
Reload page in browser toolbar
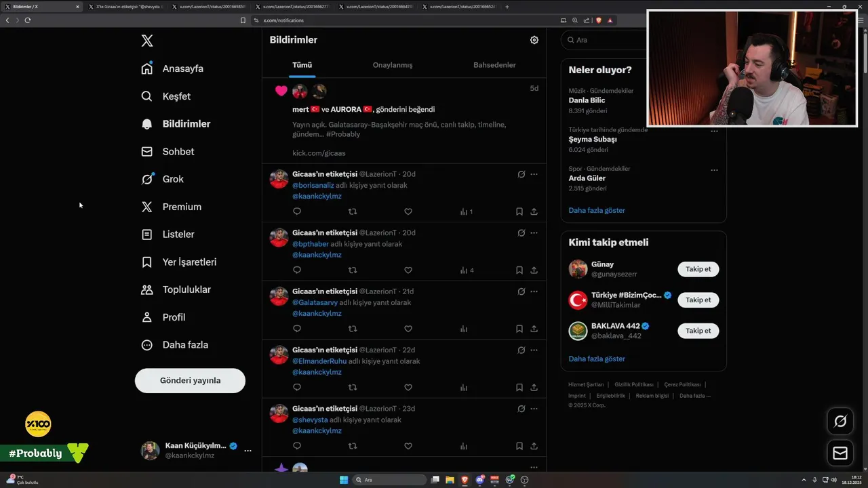tap(27, 20)
